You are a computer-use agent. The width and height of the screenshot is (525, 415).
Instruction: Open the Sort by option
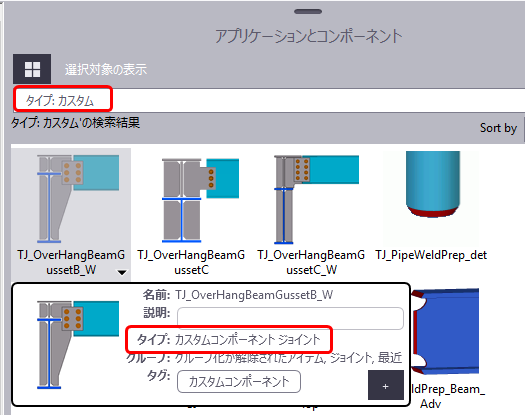(498, 128)
